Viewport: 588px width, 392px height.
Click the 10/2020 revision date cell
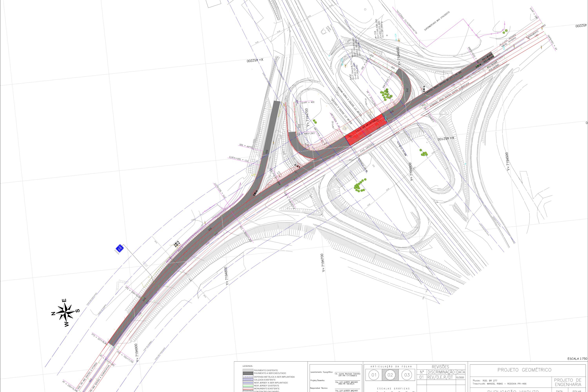click(460, 377)
